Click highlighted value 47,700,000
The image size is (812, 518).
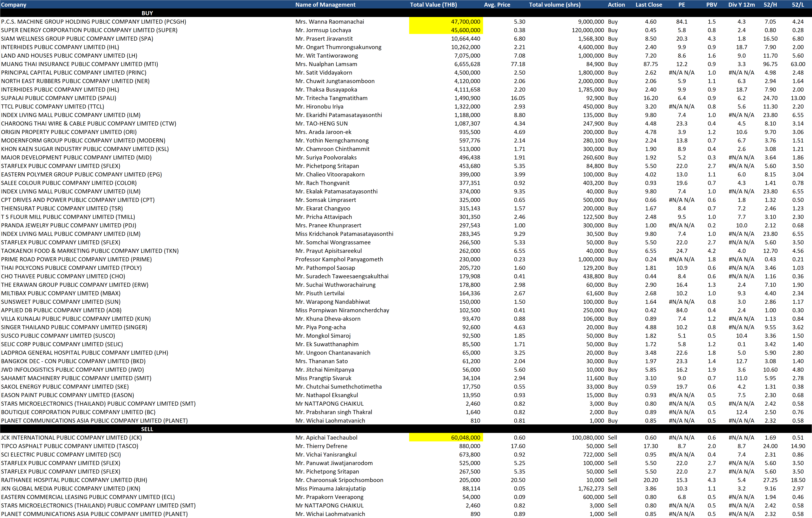coord(446,22)
